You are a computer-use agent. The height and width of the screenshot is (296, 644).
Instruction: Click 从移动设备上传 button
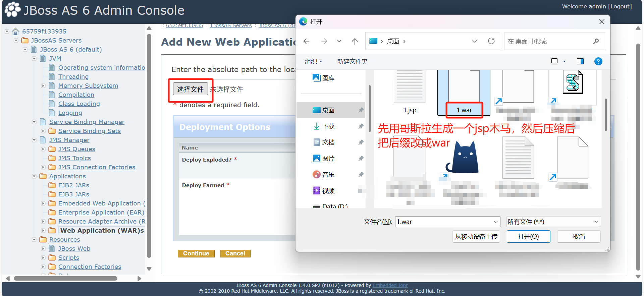476,236
